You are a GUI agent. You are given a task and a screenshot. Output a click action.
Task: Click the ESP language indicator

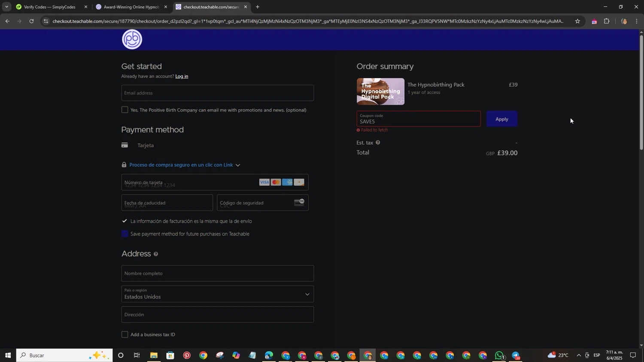pyautogui.click(x=597, y=355)
